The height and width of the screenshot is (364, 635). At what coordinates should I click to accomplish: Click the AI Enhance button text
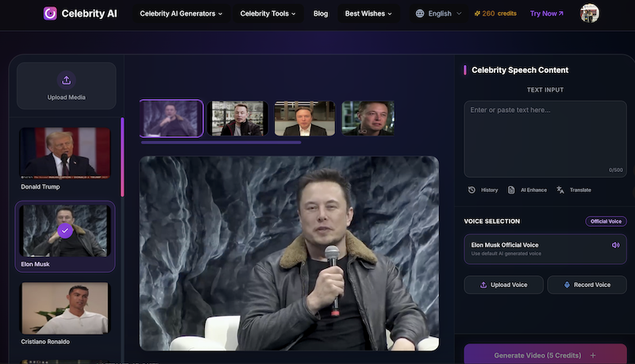point(533,190)
